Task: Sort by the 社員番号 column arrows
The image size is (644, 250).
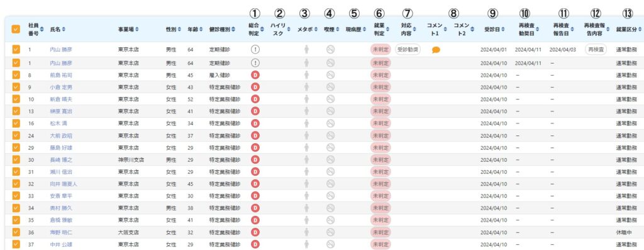Action: coord(42,29)
